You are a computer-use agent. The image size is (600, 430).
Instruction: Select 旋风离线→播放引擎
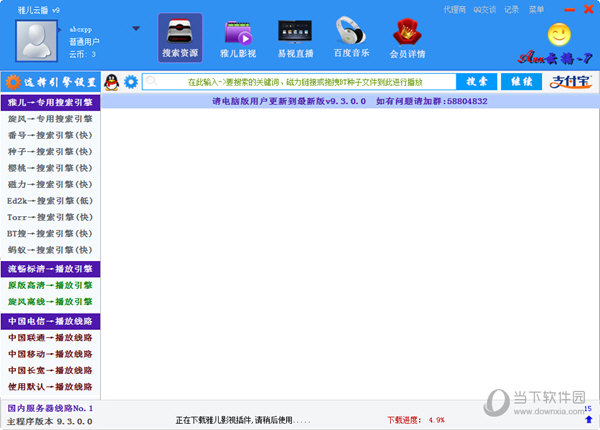pyautogui.click(x=51, y=302)
